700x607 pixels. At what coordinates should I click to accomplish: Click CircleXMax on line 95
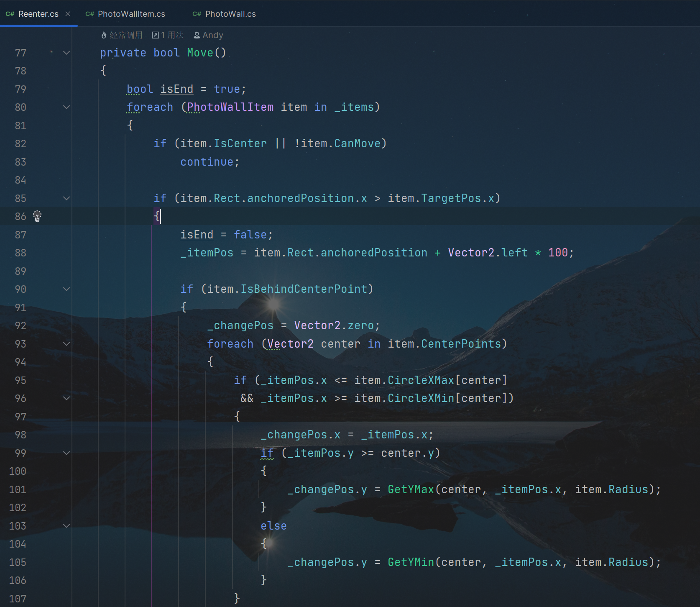[x=421, y=380]
